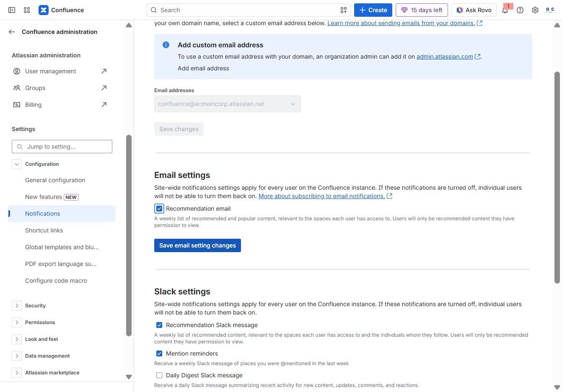
Task: Focus the top Search field
Action: [x=249, y=10]
